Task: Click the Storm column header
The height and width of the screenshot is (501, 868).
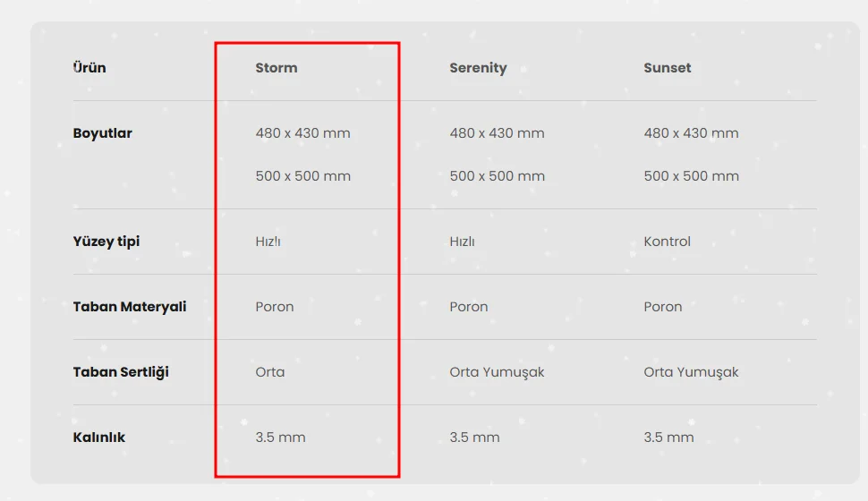Action: [x=277, y=68]
